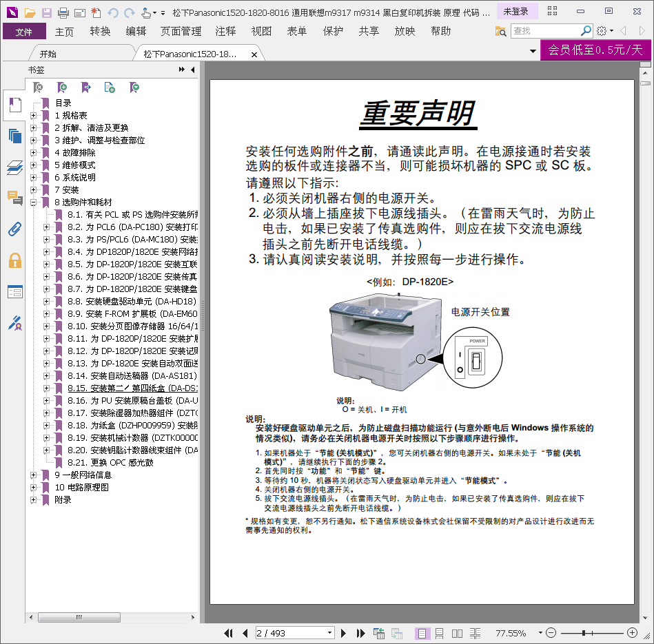Viewport: 654px width, 644px height.
Task: Open the Comments side panel icon
Action: pos(15,198)
